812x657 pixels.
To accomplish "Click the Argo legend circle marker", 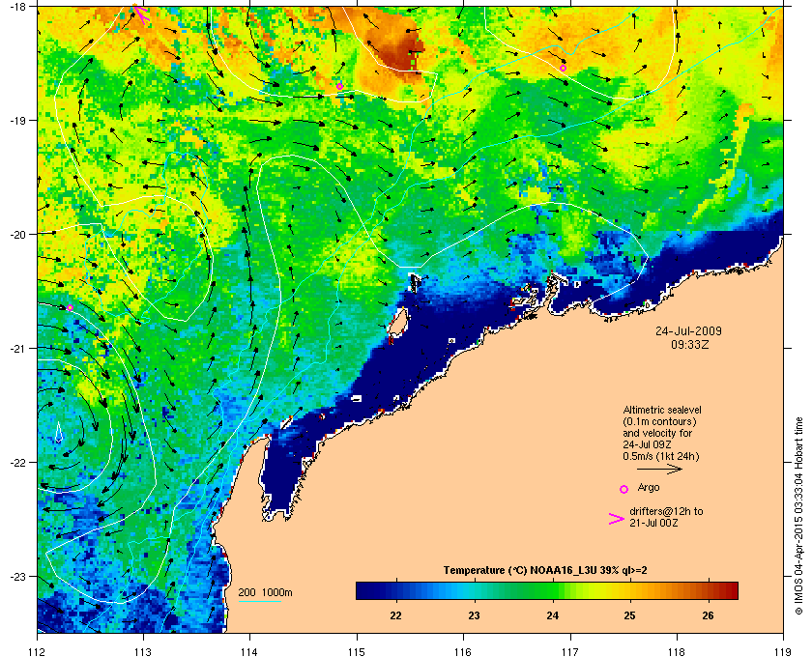I will click(624, 489).
